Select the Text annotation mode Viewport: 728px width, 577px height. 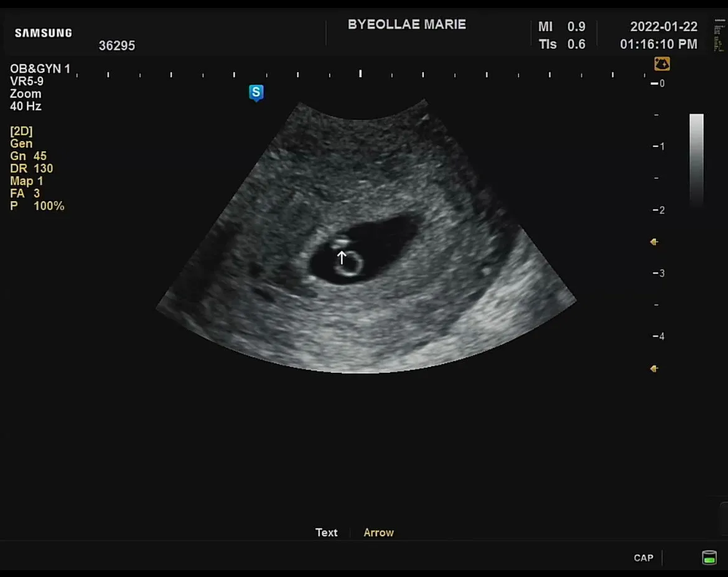point(327,532)
